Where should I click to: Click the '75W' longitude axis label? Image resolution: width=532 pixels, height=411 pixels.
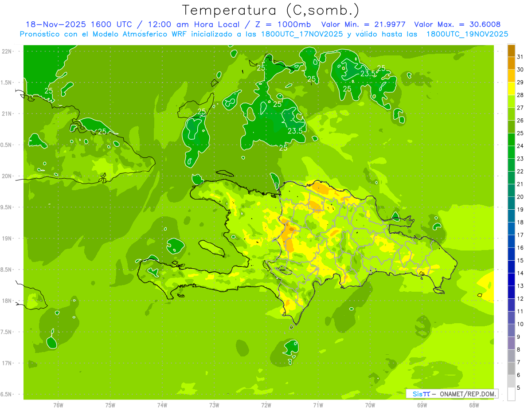(x=110, y=405)
